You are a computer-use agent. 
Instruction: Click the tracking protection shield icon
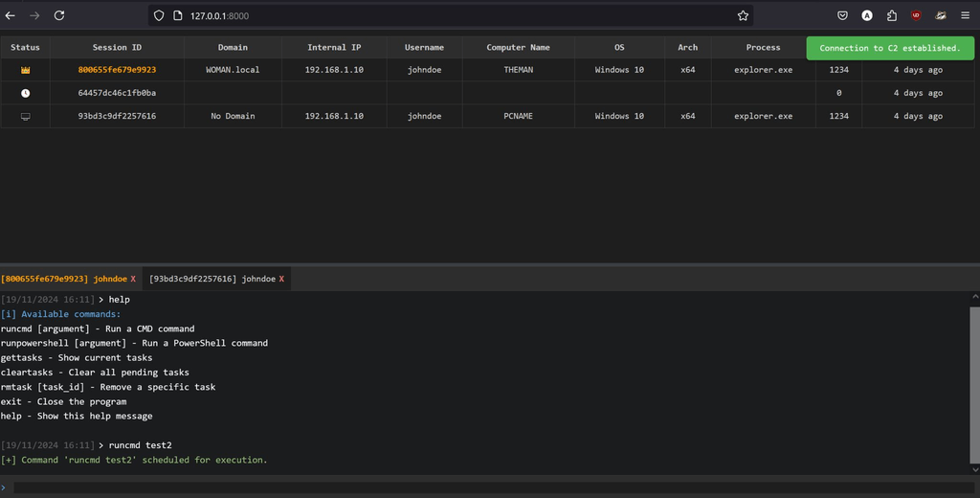point(161,15)
